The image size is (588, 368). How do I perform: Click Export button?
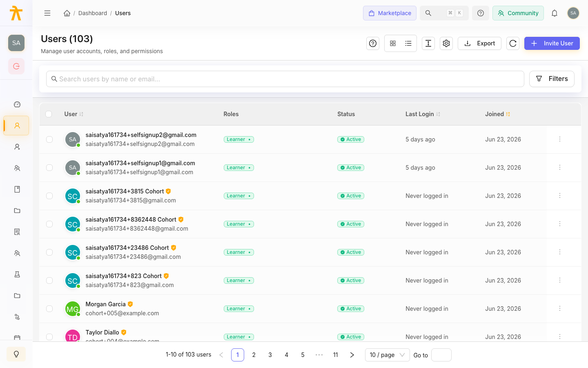tap(479, 43)
